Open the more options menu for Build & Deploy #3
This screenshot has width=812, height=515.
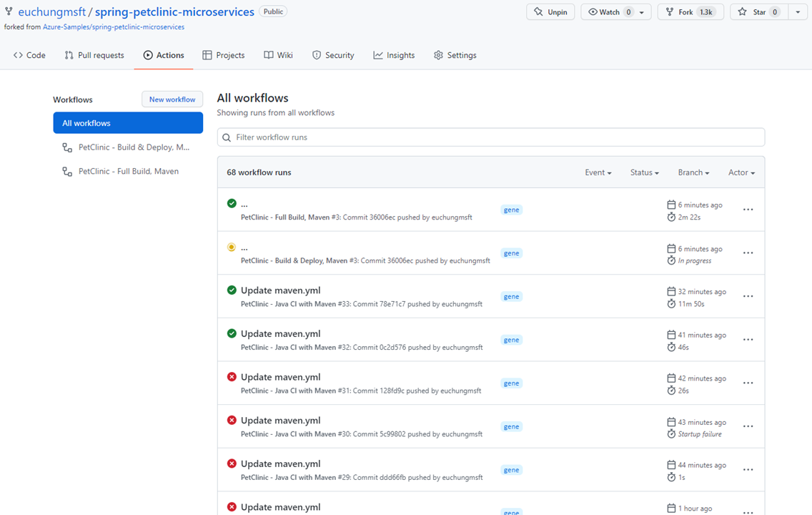coord(748,252)
